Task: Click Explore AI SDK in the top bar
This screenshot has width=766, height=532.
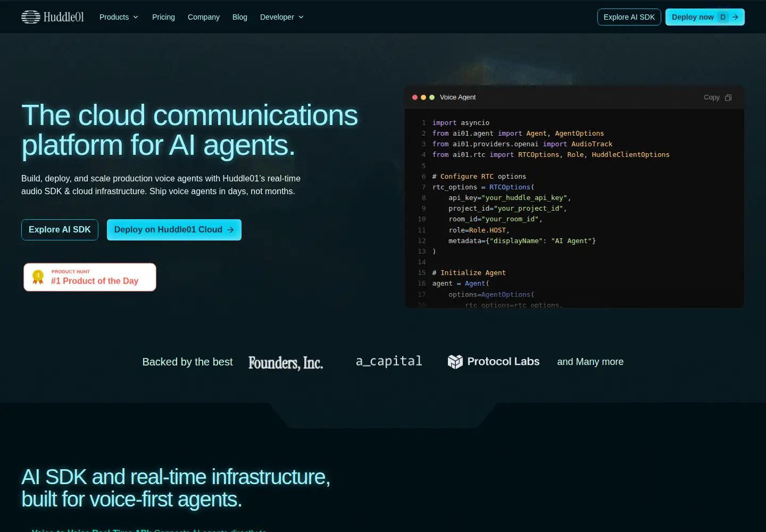Action: click(x=629, y=17)
